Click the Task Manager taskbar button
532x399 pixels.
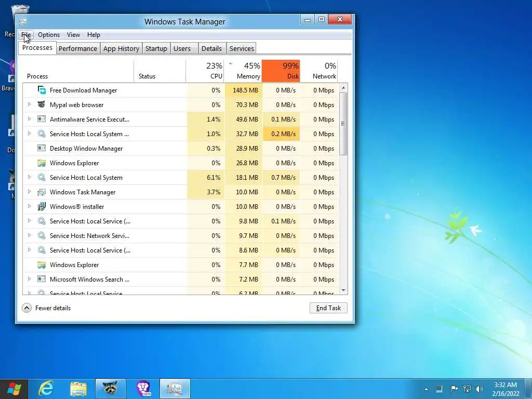point(175,389)
